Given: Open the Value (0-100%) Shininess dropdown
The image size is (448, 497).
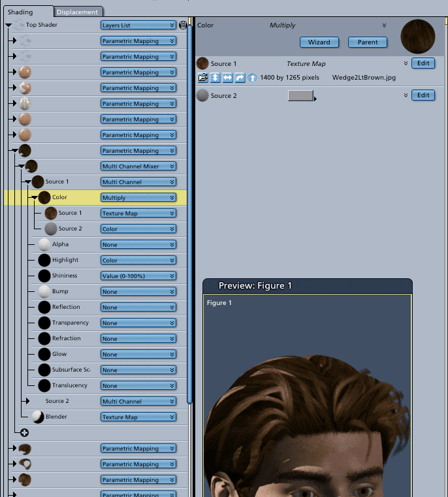Looking at the screenshot, I should (138, 276).
